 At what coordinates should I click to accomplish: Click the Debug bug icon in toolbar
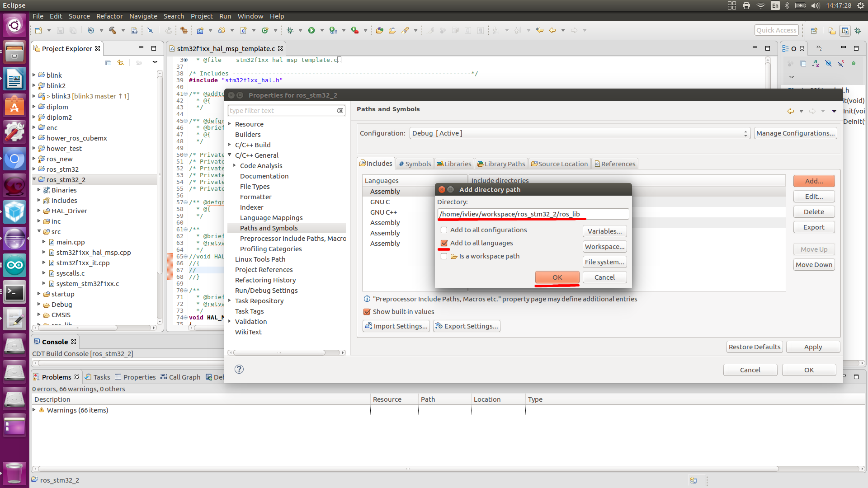pos(290,30)
